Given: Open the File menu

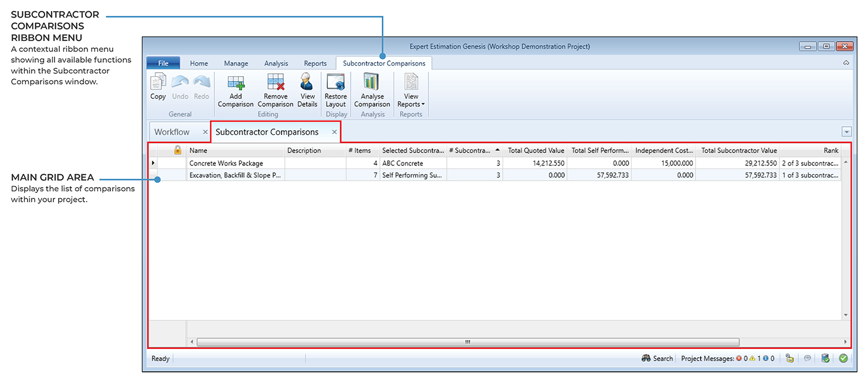Looking at the screenshot, I should [x=163, y=63].
